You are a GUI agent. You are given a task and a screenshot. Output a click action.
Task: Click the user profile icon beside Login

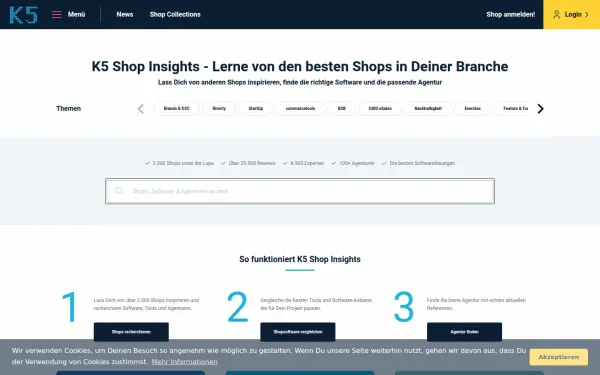(556, 15)
